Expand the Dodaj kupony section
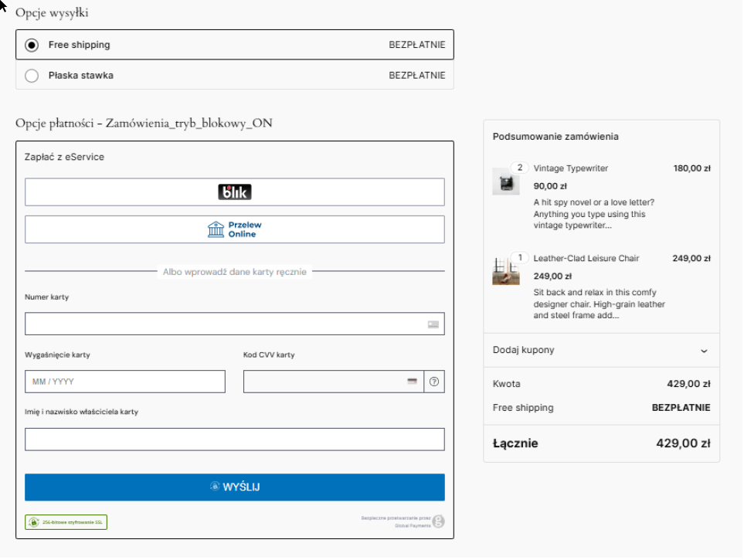Viewport: 744px width, 560px height. coord(524,350)
